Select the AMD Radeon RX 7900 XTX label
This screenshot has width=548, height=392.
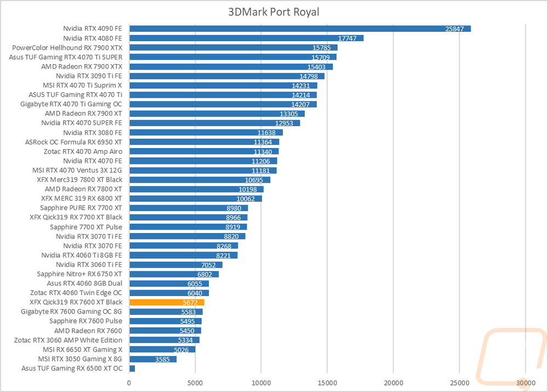82,66
